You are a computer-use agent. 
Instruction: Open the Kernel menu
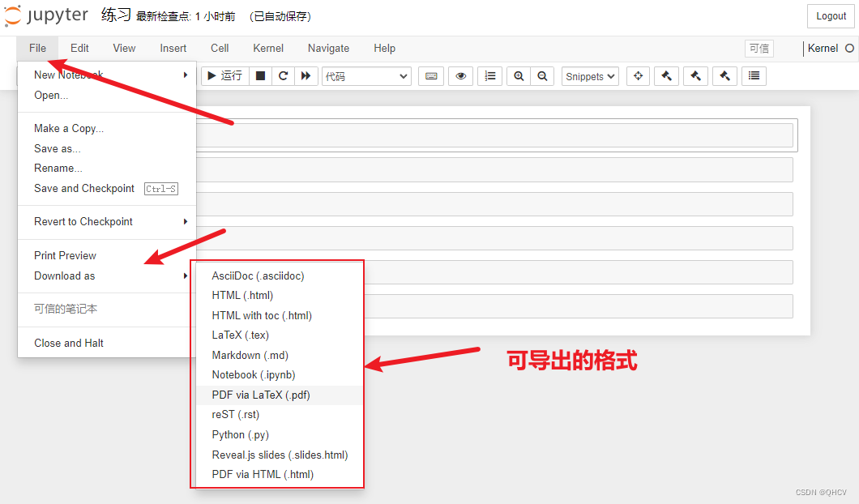pyautogui.click(x=268, y=48)
